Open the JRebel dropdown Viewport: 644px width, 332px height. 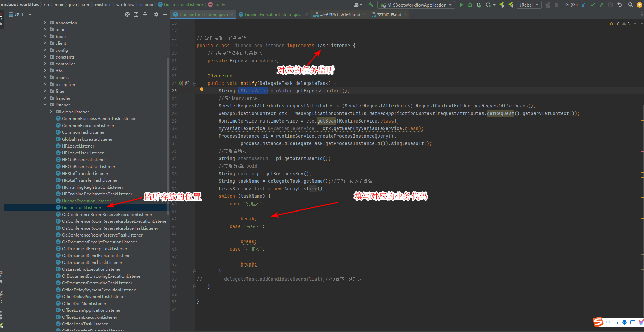[529, 5]
